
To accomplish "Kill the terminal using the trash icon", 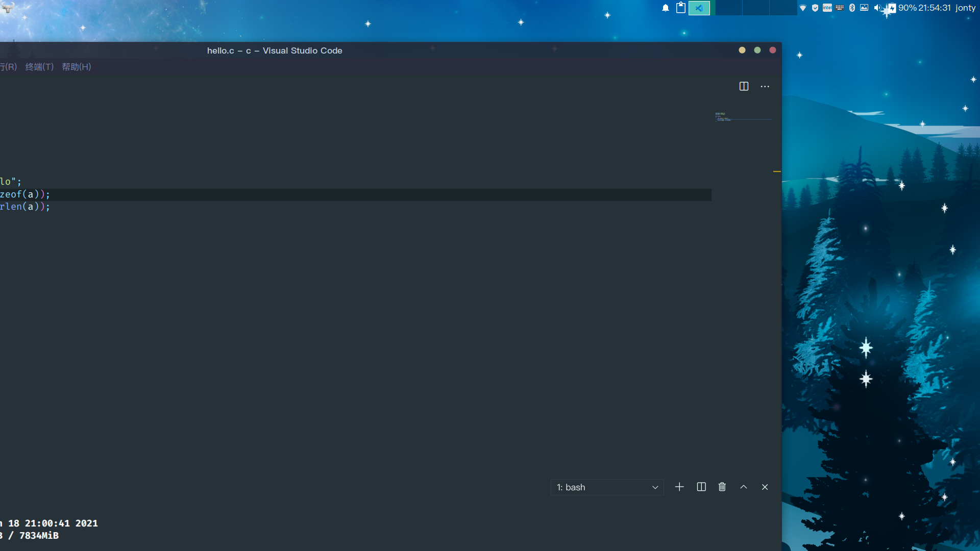I will (722, 487).
